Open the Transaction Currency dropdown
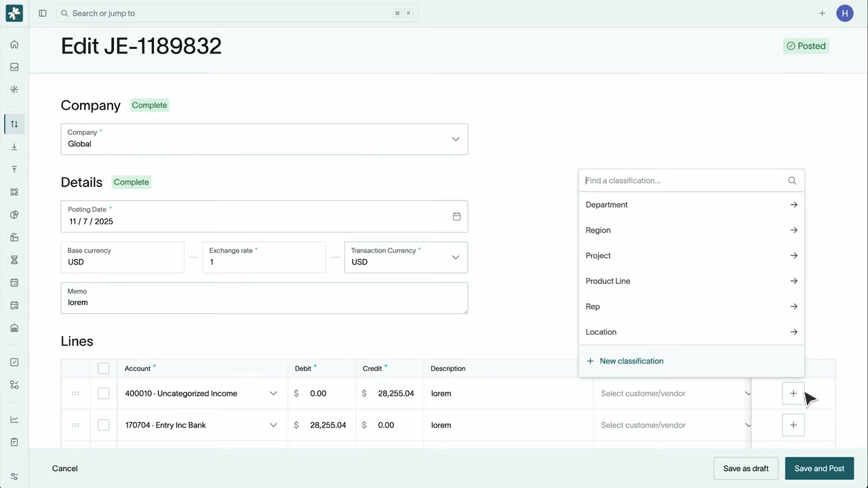 (x=406, y=258)
